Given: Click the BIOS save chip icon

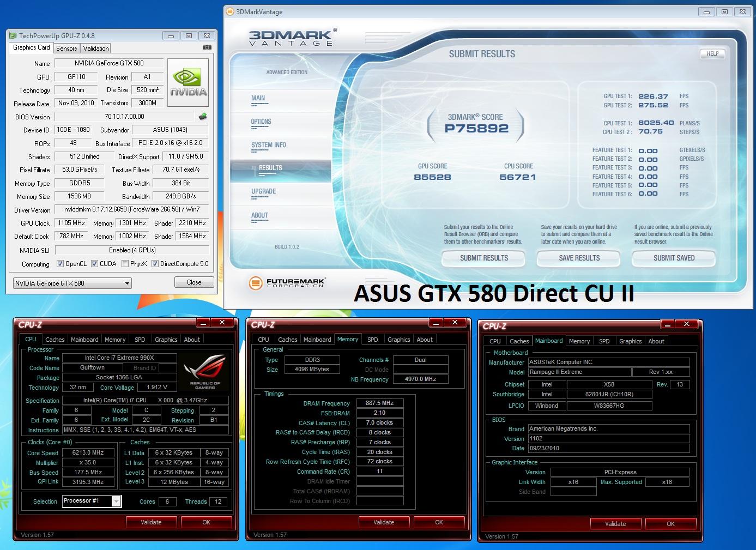Looking at the screenshot, I should [203, 117].
